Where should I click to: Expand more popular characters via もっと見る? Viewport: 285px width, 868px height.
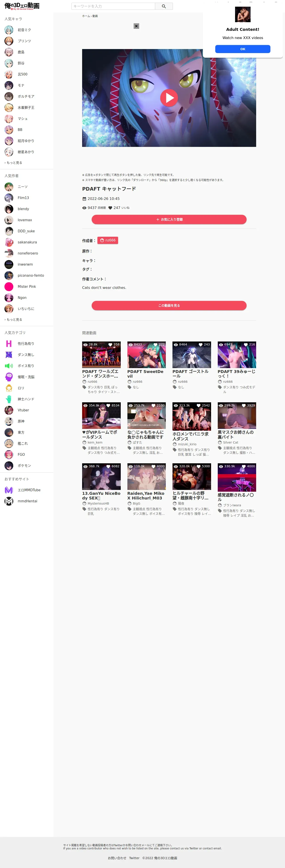(14, 163)
